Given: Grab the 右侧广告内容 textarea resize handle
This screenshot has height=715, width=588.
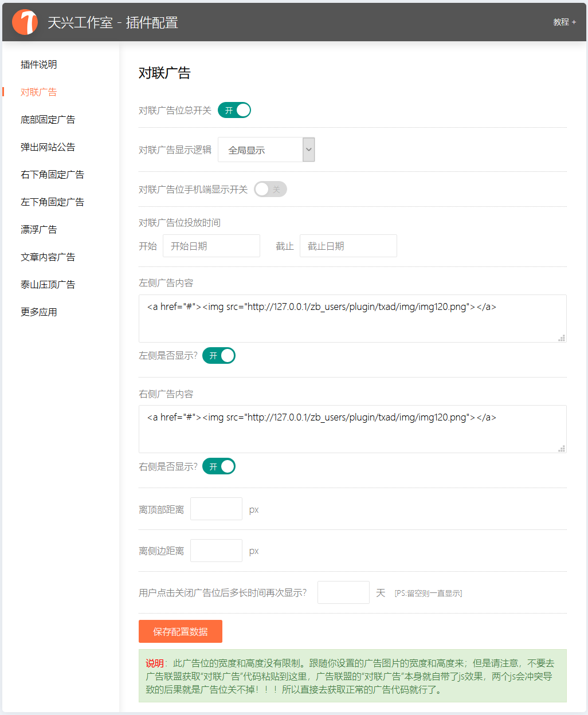Looking at the screenshot, I should [562, 449].
